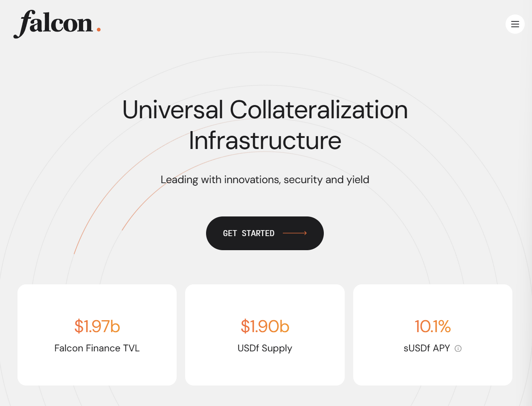Image resolution: width=532 pixels, height=406 pixels.
Task: Click the info icon beside sUSDf APY
Action: click(458, 348)
